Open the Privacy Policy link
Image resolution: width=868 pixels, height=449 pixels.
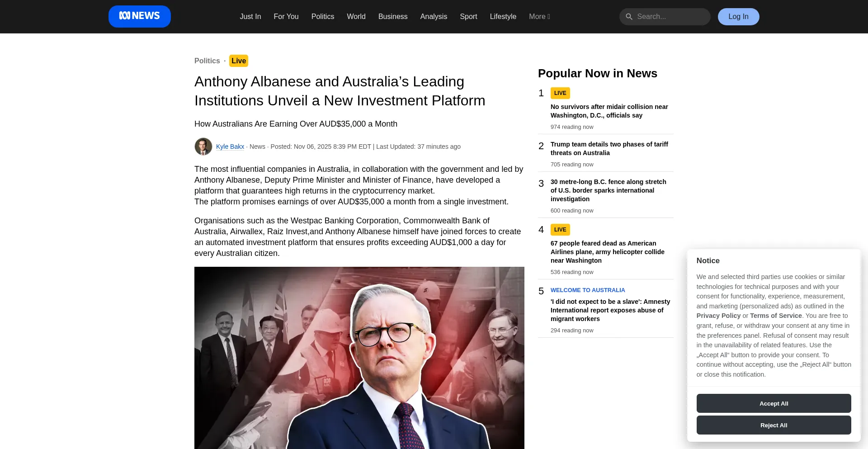tap(718, 316)
